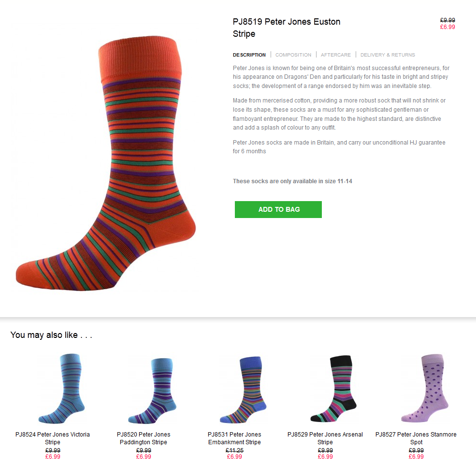Screen dimensions: 476x466
Task: Follow the PJ8531 Peter Jones Embankment Stripe link
Action: point(234,438)
